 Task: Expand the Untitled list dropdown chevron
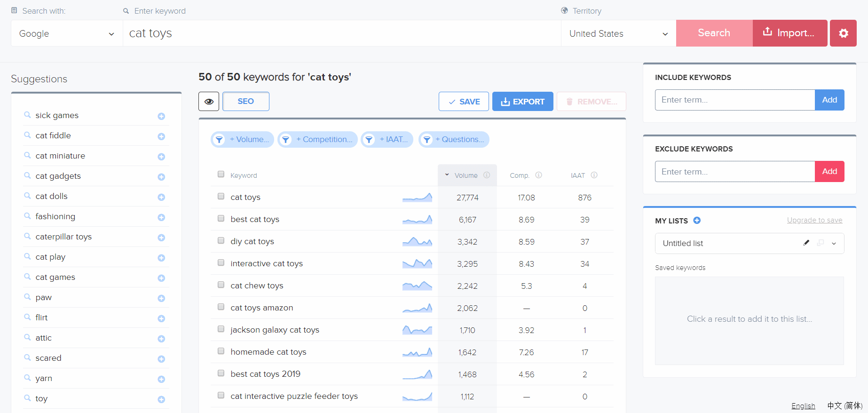pyautogui.click(x=834, y=243)
